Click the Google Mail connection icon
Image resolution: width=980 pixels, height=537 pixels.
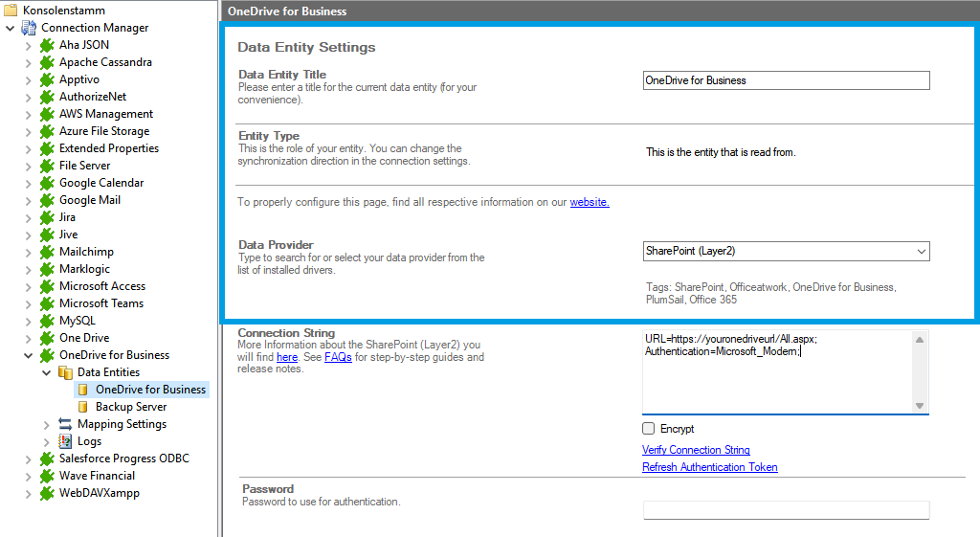(47, 200)
